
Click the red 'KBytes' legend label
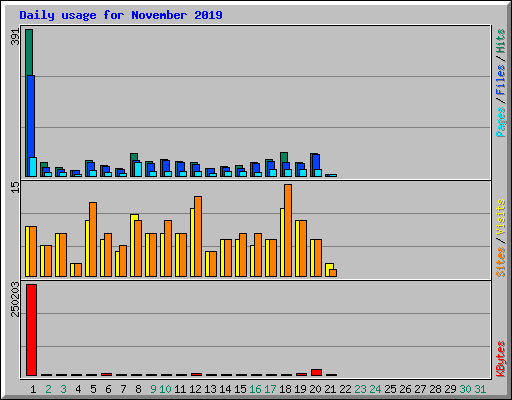tap(501, 359)
